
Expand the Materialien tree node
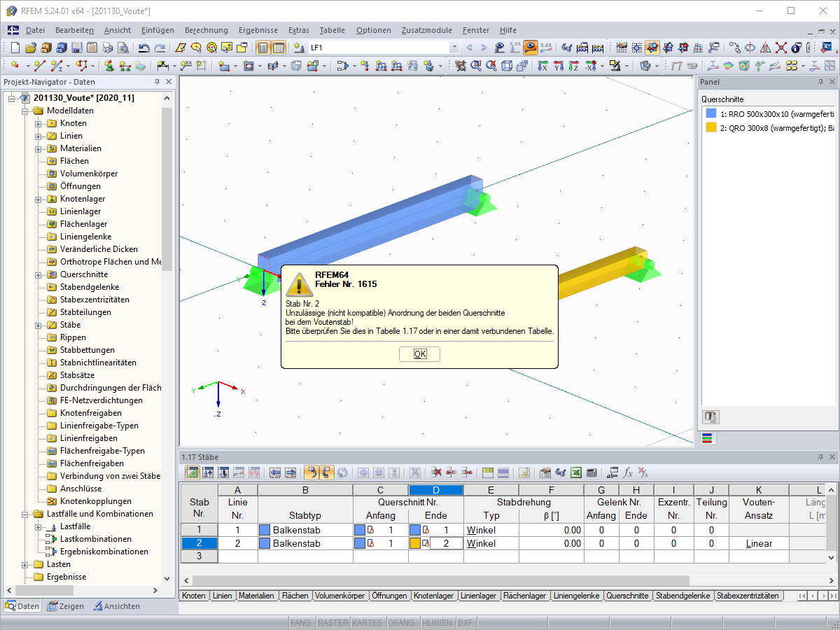tap(38, 148)
